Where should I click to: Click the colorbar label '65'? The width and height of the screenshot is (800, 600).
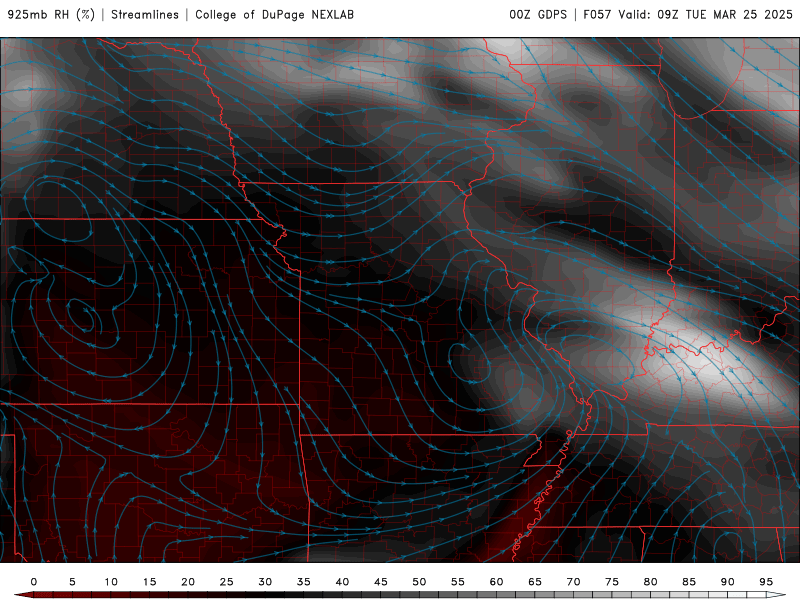[x=535, y=582]
